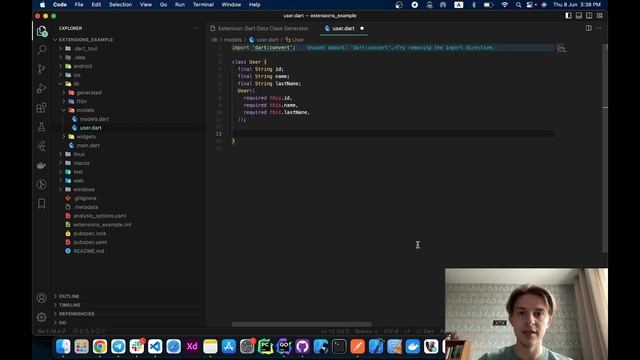
Task: Open Slack from the Dock
Action: point(137,347)
